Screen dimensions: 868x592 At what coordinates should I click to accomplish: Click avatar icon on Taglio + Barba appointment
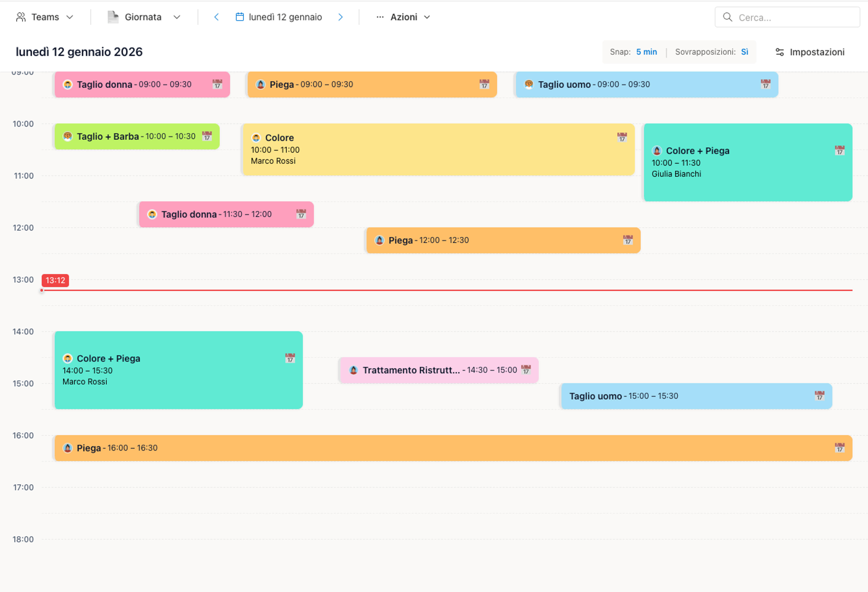68,136
